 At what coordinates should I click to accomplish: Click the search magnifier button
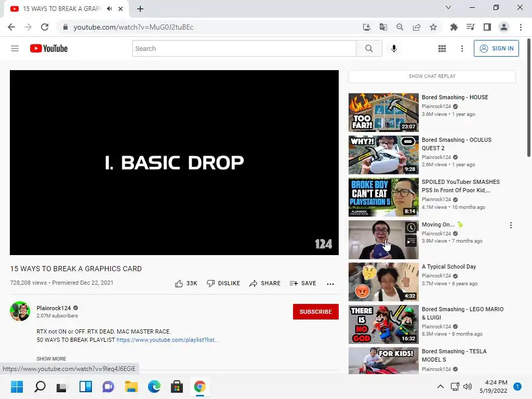pyautogui.click(x=369, y=48)
